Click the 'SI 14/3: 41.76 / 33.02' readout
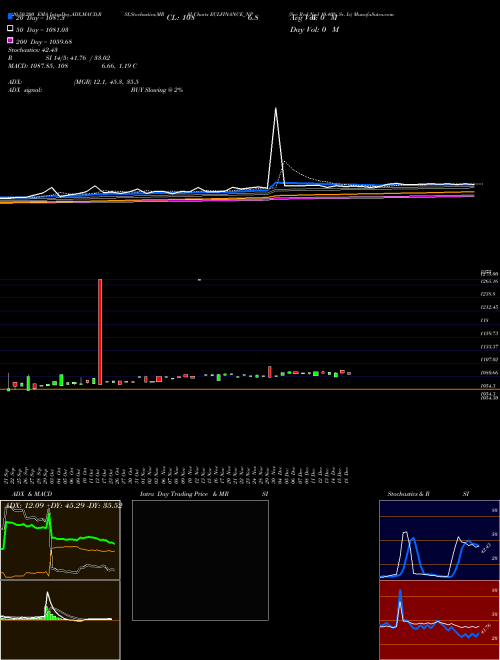 tap(78, 58)
